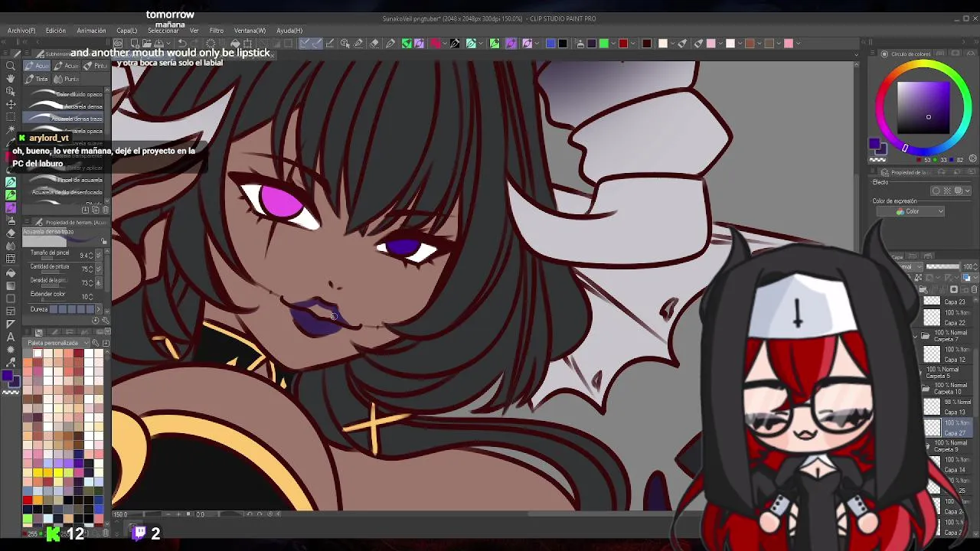Click the New canvas icon in command bar
Viewport: 980px width, 551px height.
pyautogui.click(x=135, y=44)
